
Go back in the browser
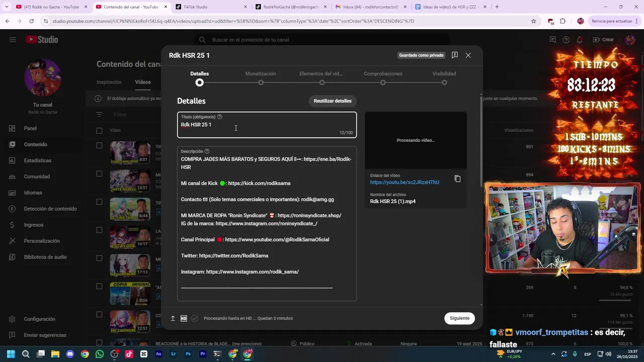tap(7, 21)
